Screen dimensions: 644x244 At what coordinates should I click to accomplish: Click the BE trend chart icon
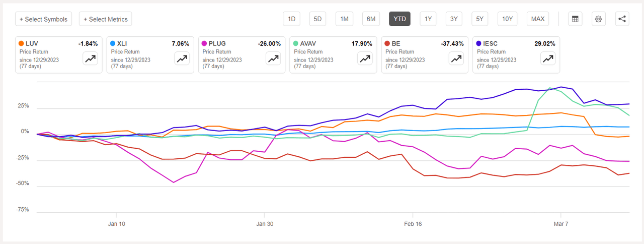(x=457, y=58)
